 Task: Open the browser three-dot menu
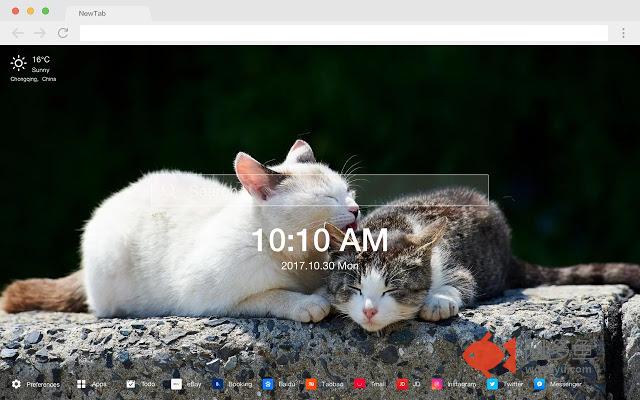click(x=623, y=33)
